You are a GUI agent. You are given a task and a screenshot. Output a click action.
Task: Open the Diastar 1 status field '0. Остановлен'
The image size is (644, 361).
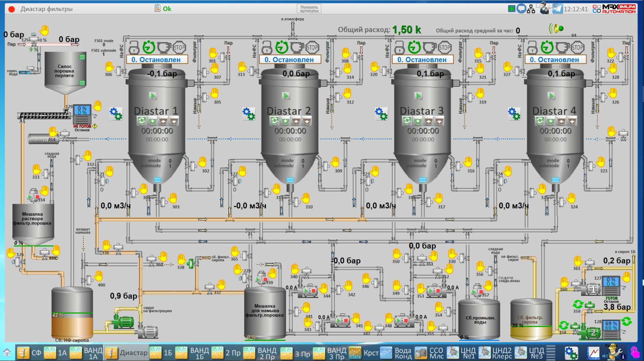click(x=157, y=60)
